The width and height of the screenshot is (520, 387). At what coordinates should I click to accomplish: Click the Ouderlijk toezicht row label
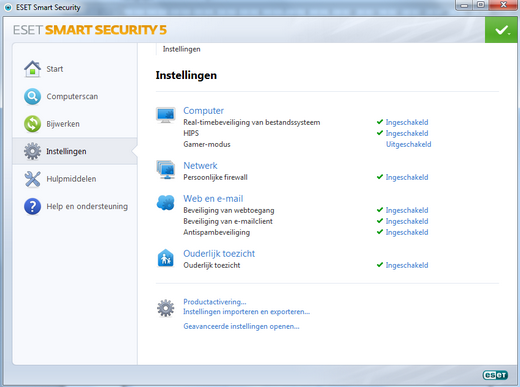point(212,265)
